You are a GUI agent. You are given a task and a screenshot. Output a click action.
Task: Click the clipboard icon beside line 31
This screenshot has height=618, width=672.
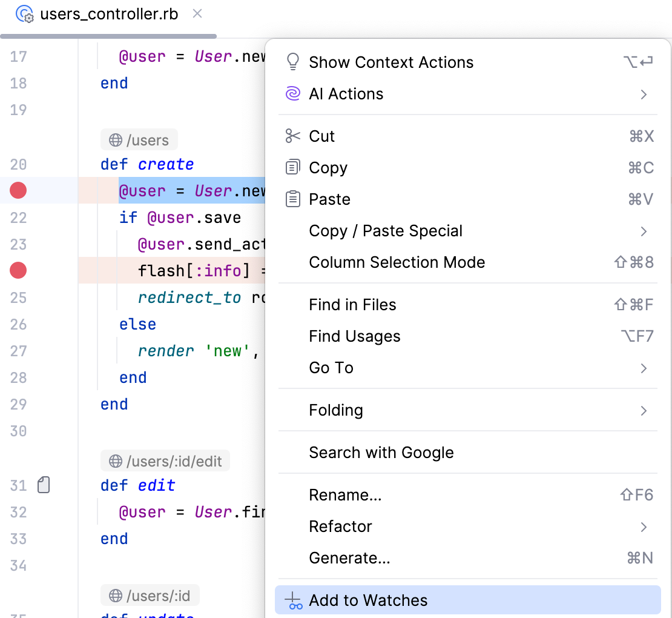tap(43, 485)
